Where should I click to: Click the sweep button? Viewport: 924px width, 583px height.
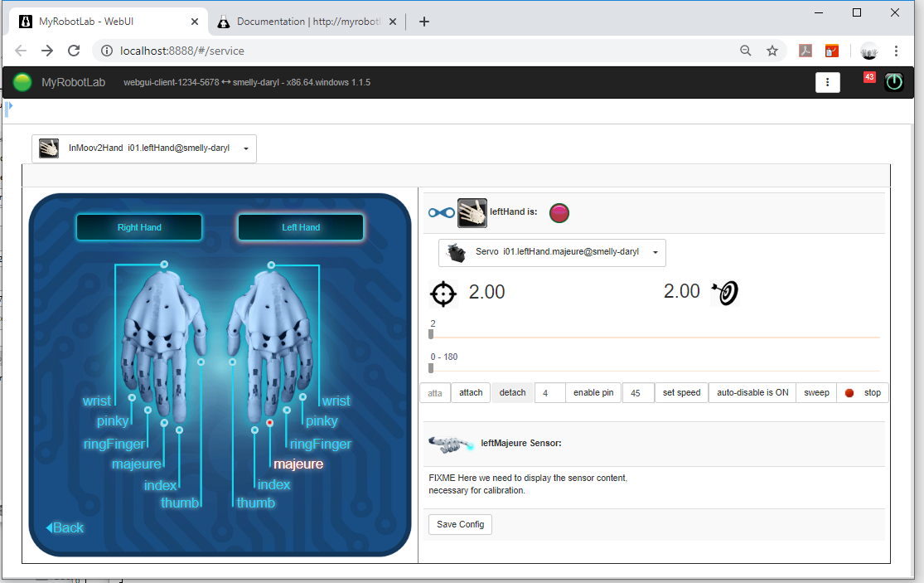[817, 392]
